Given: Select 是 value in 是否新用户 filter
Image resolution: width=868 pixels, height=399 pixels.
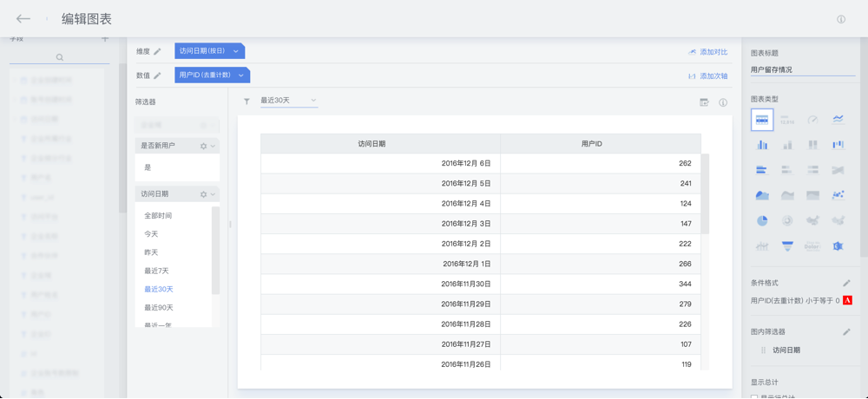Looking at the screenshot, I should 148,167.
